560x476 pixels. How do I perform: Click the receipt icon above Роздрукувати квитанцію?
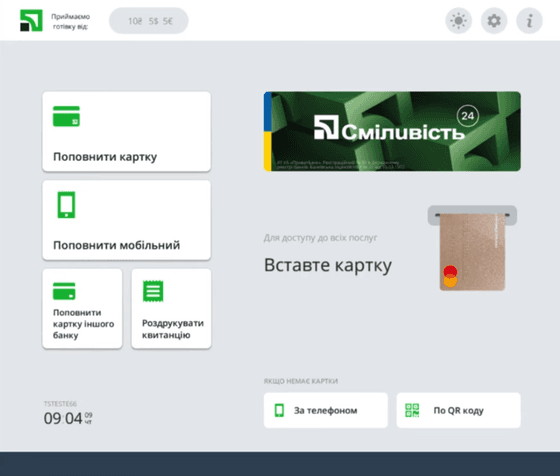(x=153, y=291)
